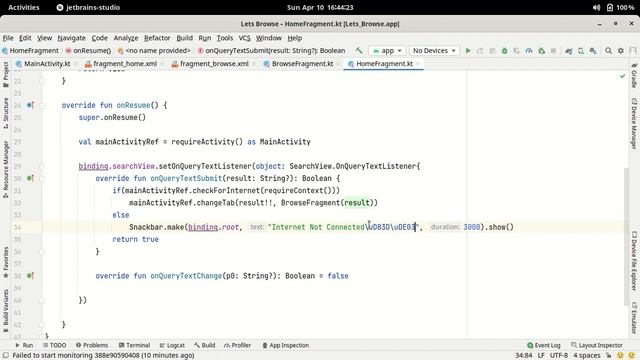This screenshot has height=360, width=640.
Task: Run the app with green play button
Action: coord(468,51)
